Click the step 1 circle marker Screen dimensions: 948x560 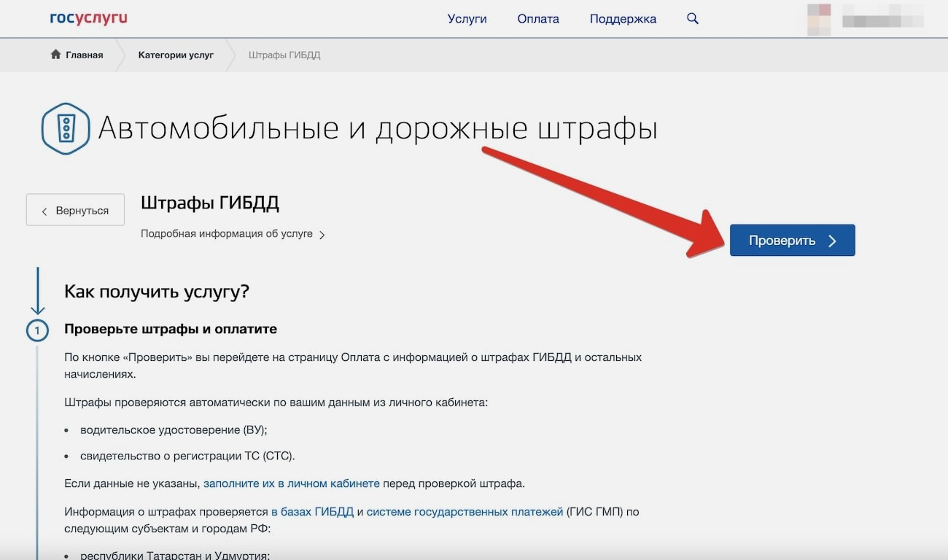(x=37, y=331)
